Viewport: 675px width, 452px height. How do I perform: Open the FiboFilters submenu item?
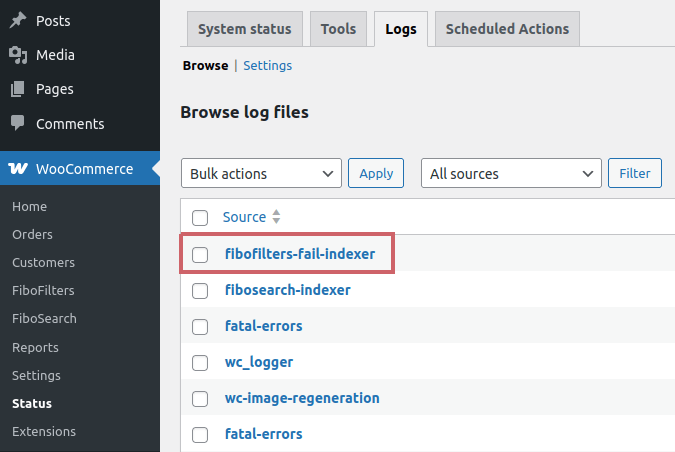43,291
